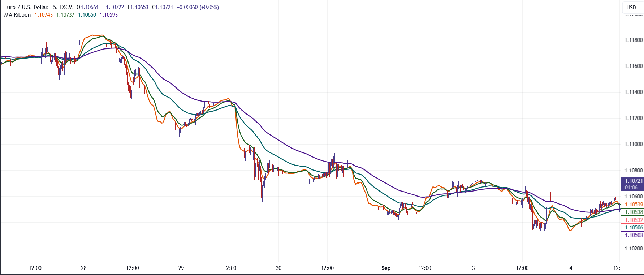Click the +0.00060 (+0.05%) change value
The width and height of the screenshot is (644, 275).
(198, 7)
